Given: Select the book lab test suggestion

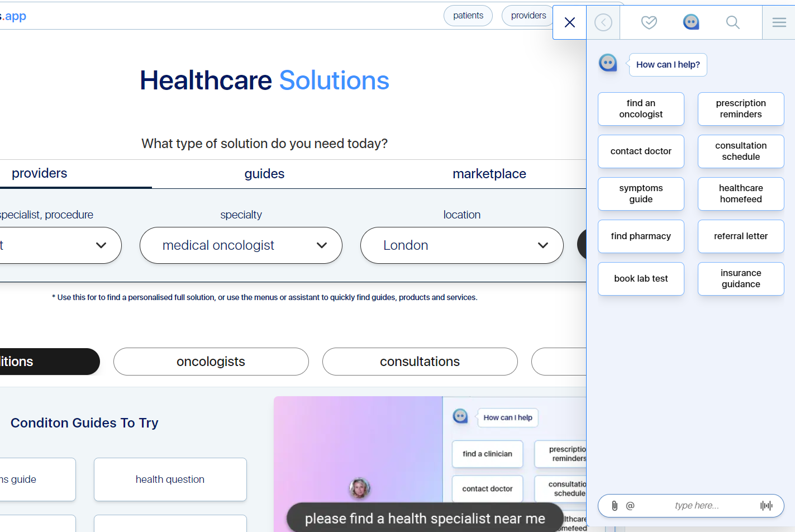Looking at the screenshot, I should point(641,279).
